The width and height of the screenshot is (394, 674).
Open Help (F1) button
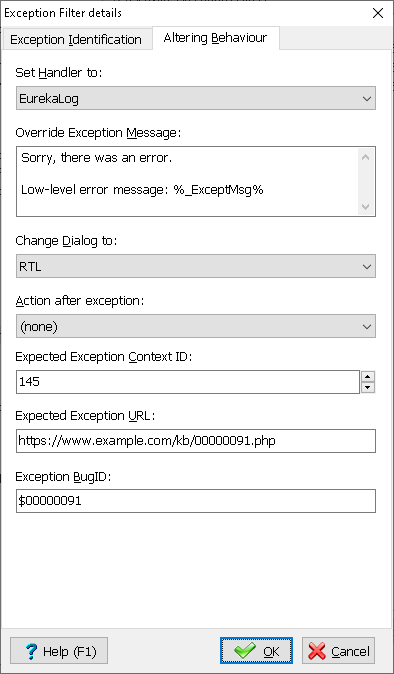(x=59, y=651)
